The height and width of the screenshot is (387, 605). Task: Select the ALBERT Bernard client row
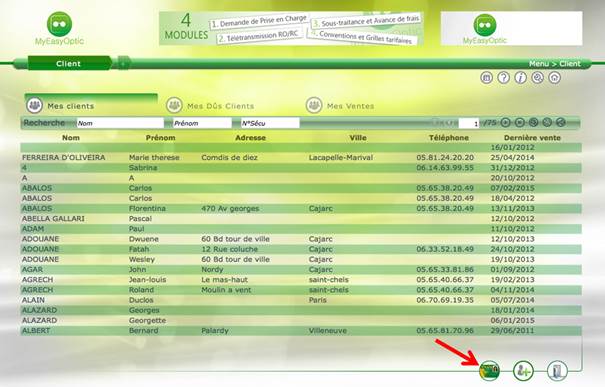[x=301, y=331]
